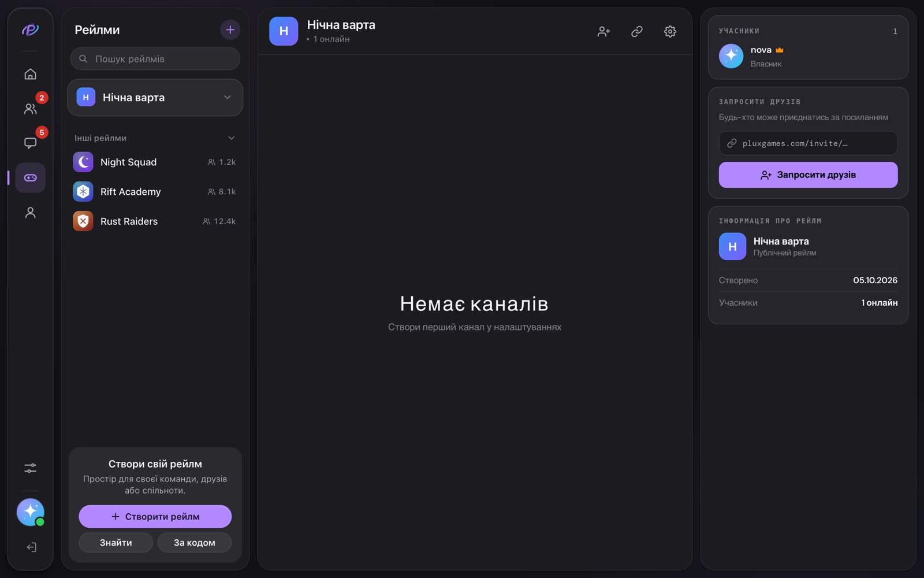
Task: Select Night Squad realm text
Action: [x=128, y=162]
